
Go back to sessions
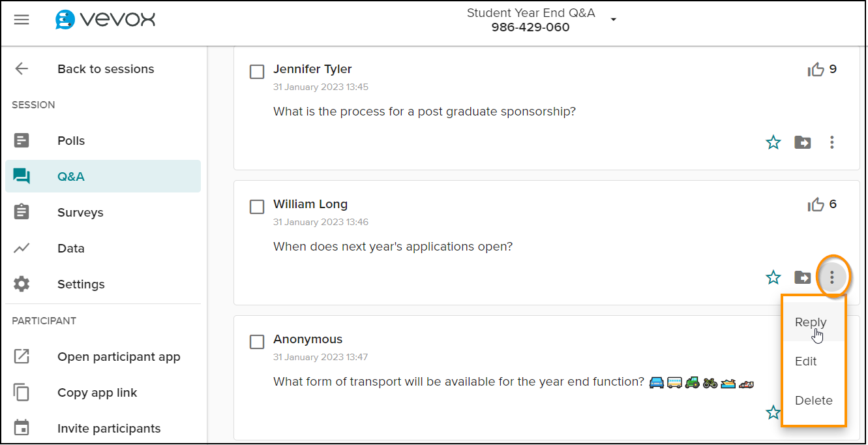coord(106,69)
